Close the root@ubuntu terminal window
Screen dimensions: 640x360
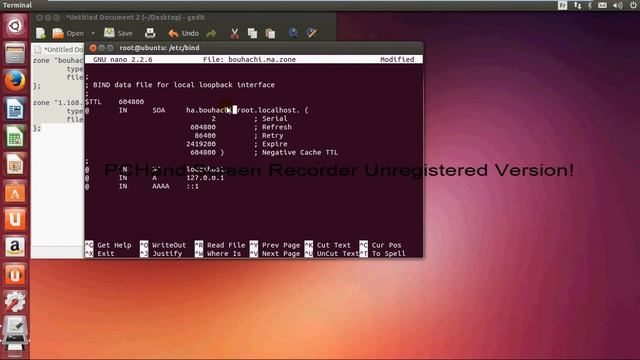pos(93,48)
